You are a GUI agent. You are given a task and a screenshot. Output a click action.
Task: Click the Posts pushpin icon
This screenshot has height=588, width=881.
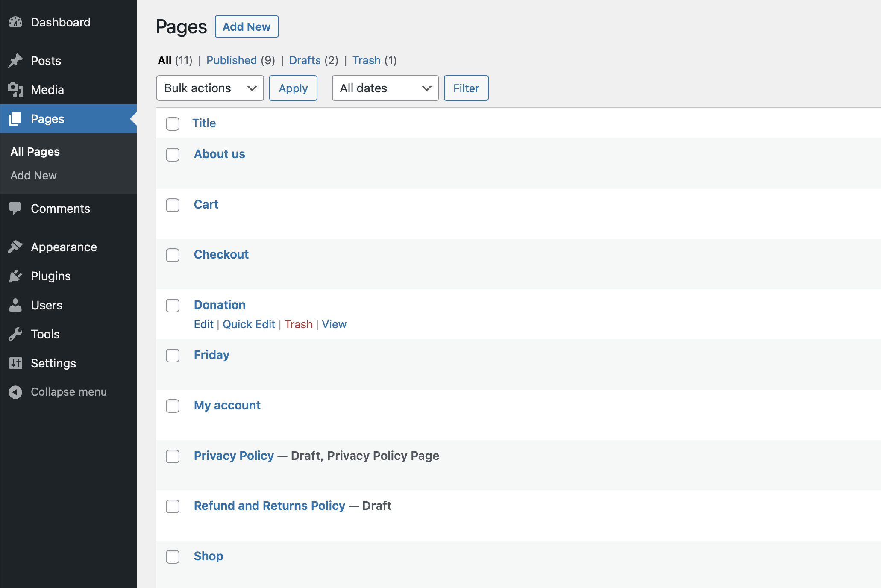15,60
